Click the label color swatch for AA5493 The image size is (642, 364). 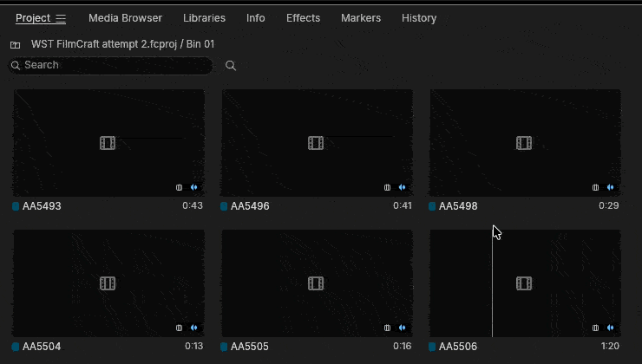tap(16, 206)
